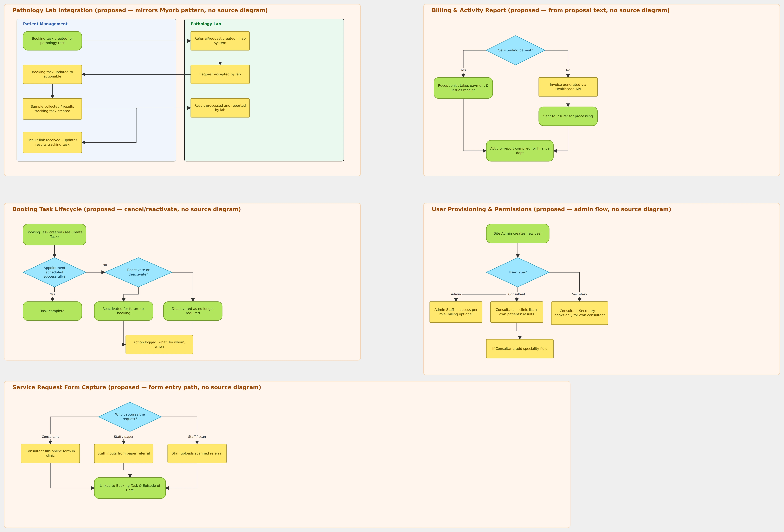Image resolution: width=784 pixels, height=532 pixels.
Task: Select 'Receptionist takes payment & issues receipt' node
Action: (463, 88)
